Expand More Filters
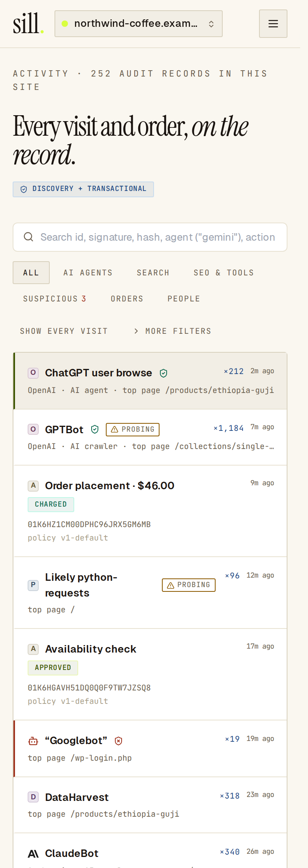The width and height of the screenshot is (308, 868). pyautogui.click(x=173, y=331)
